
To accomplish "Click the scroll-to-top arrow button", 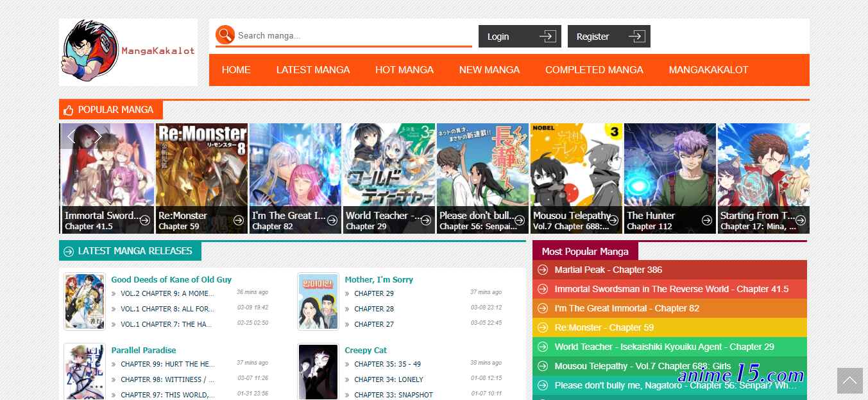I will point(849,381).
